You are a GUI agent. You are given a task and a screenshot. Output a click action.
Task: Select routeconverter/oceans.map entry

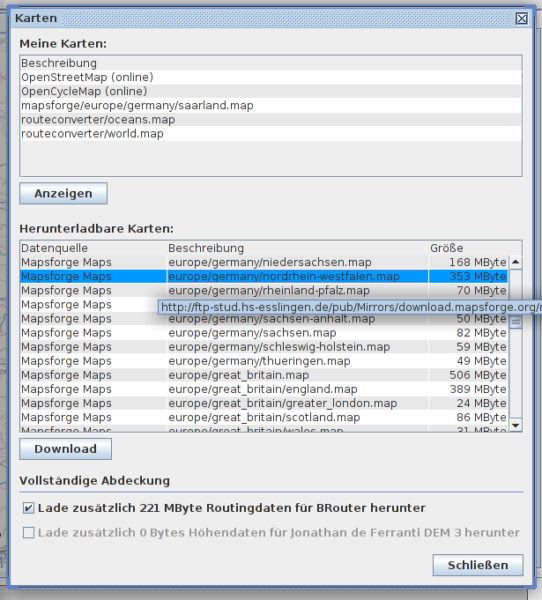(271, 120)
